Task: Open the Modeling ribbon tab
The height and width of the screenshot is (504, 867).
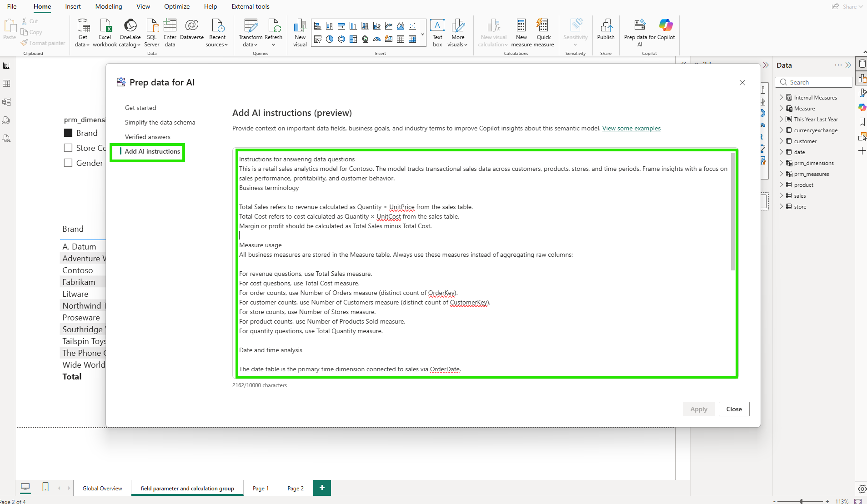Action: [109, 6]
